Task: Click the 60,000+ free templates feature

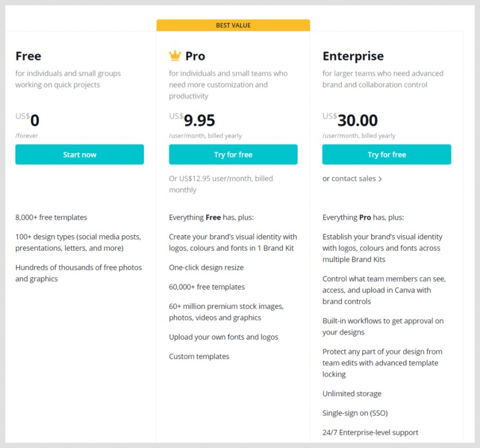Action: [207, 287]
